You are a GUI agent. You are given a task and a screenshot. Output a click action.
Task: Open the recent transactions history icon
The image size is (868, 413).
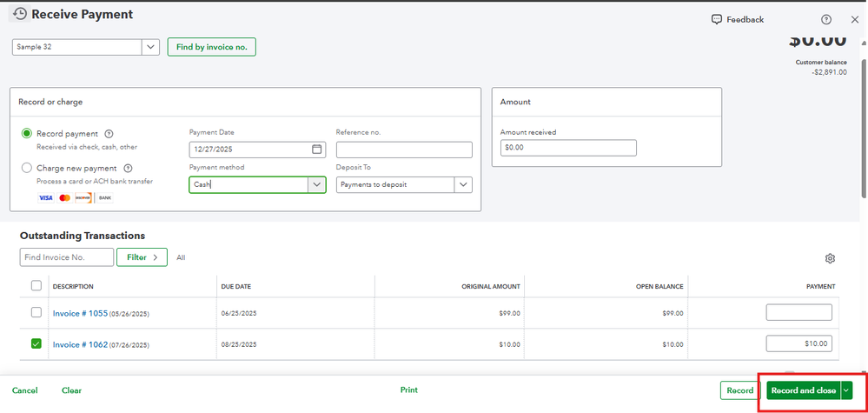tap(19, 14)
